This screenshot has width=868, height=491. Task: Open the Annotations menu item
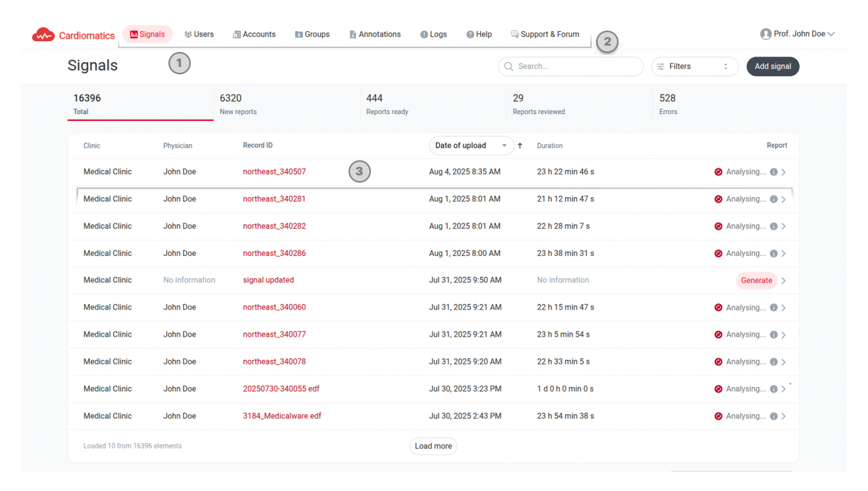pos(375,34)
